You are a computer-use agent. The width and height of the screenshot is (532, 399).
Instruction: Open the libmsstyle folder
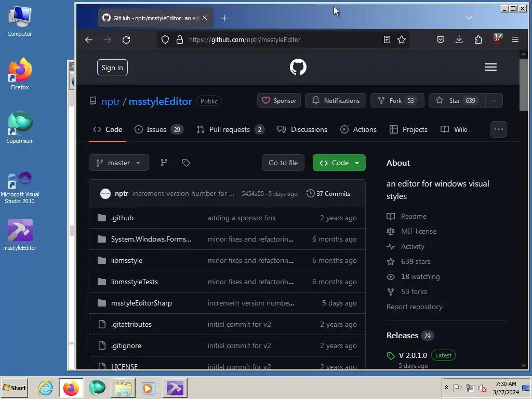point(127,261)
